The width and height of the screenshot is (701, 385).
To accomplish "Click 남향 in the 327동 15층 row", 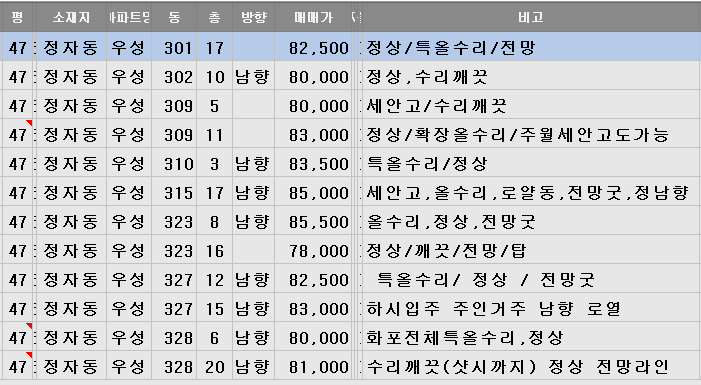I will 253,309.
